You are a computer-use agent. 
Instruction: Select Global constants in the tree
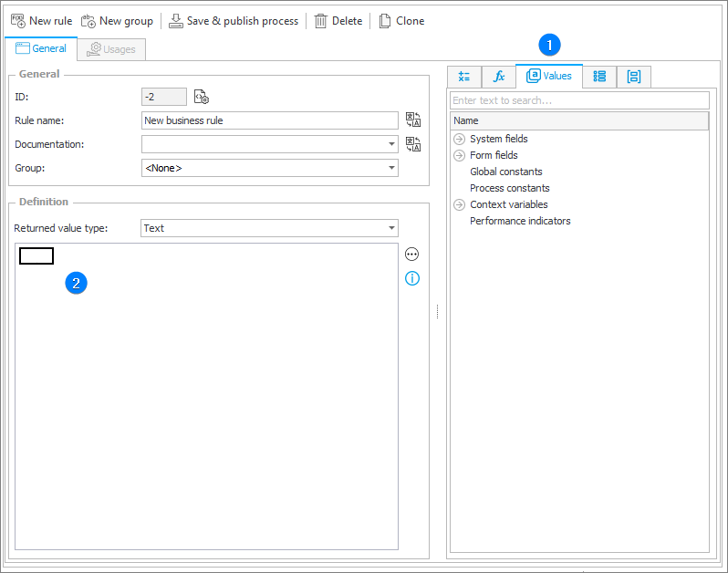[x=506, y=172]
